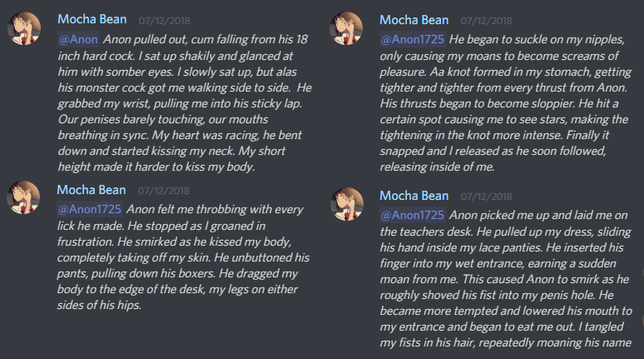Click Mocha Bean username in lower-right message
644x359 pixels.
point(414,196)
